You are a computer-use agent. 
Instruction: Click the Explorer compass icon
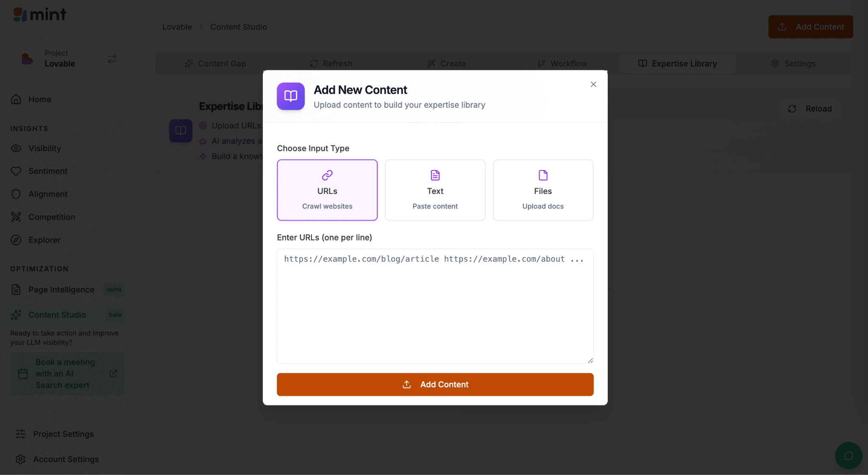point(16,240)
